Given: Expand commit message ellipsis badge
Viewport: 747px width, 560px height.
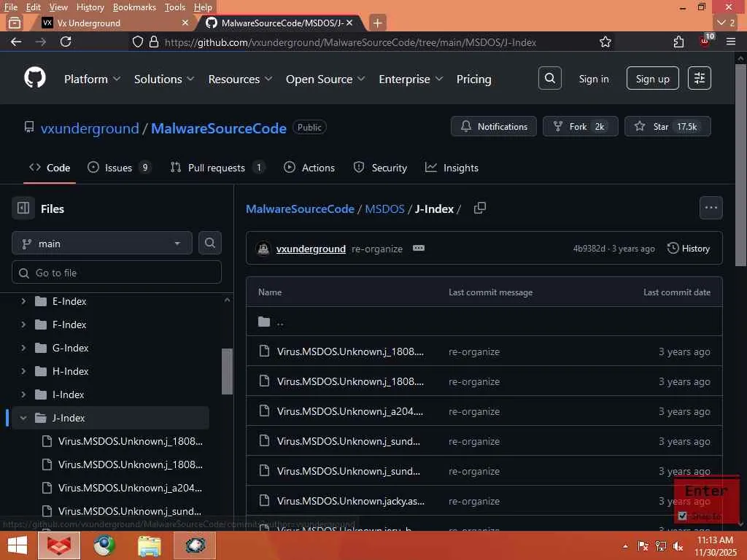Looking at the screenshot, I should click(x=418, y=248).
